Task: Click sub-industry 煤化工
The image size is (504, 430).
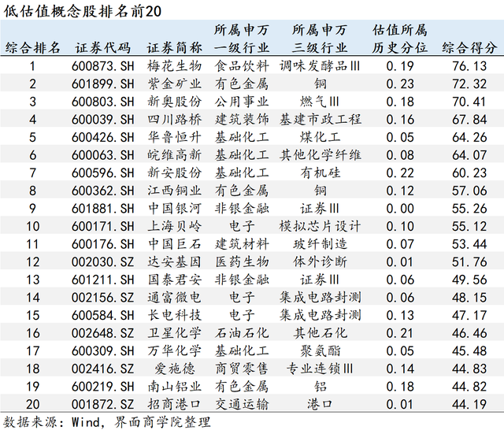Action: (x=321, y=137)
